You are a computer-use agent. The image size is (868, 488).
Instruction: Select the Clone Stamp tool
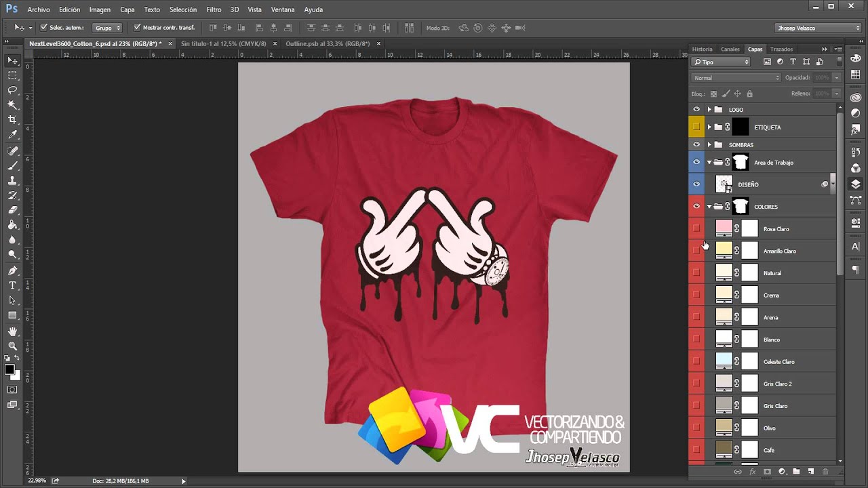point(12,180)
